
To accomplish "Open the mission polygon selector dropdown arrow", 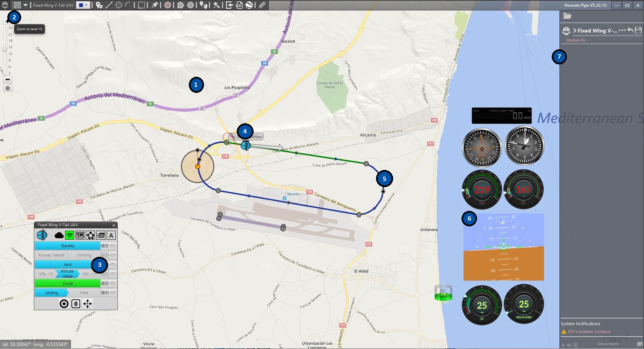I will click(x=25, y=5).
